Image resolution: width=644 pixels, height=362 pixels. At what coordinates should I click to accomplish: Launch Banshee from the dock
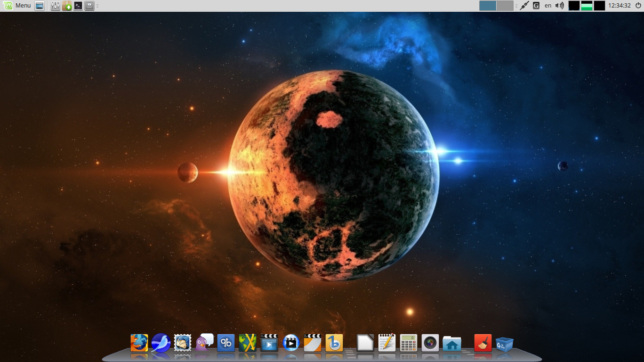(x=334, y=343)
